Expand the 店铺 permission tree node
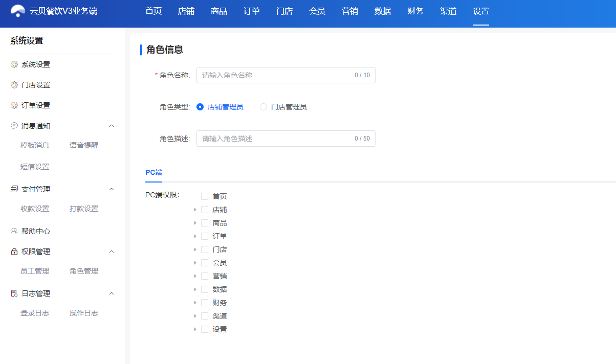 coord(195,210)
